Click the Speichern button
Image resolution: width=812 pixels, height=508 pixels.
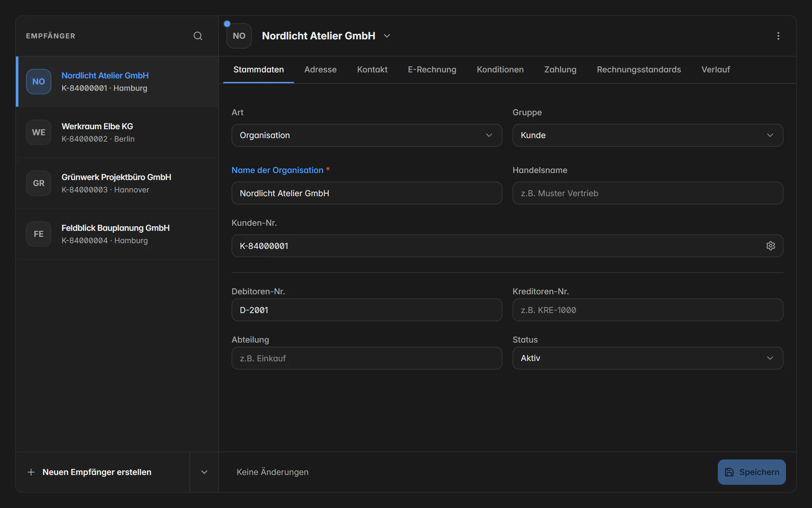tap(752, 472)
